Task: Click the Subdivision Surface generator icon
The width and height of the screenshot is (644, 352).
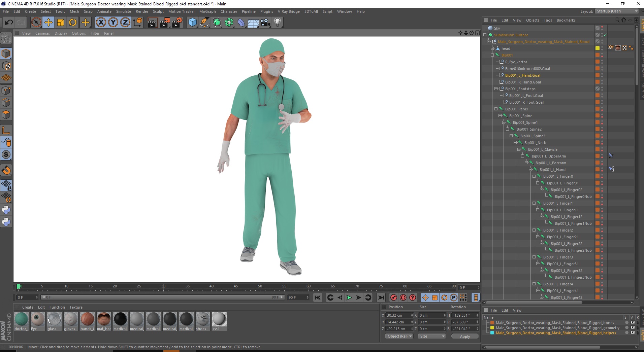Action: pyautogui.click(x=217, y=23)
